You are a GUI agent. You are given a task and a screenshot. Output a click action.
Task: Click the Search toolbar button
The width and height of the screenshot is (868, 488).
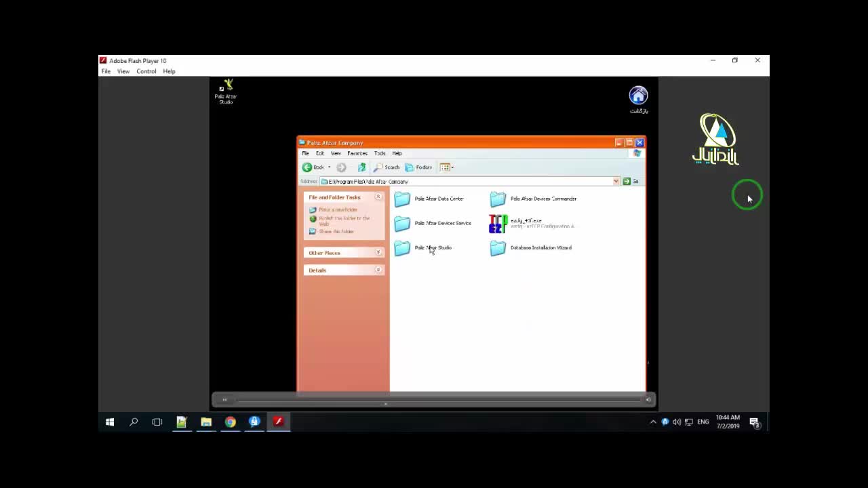(387, 167)
